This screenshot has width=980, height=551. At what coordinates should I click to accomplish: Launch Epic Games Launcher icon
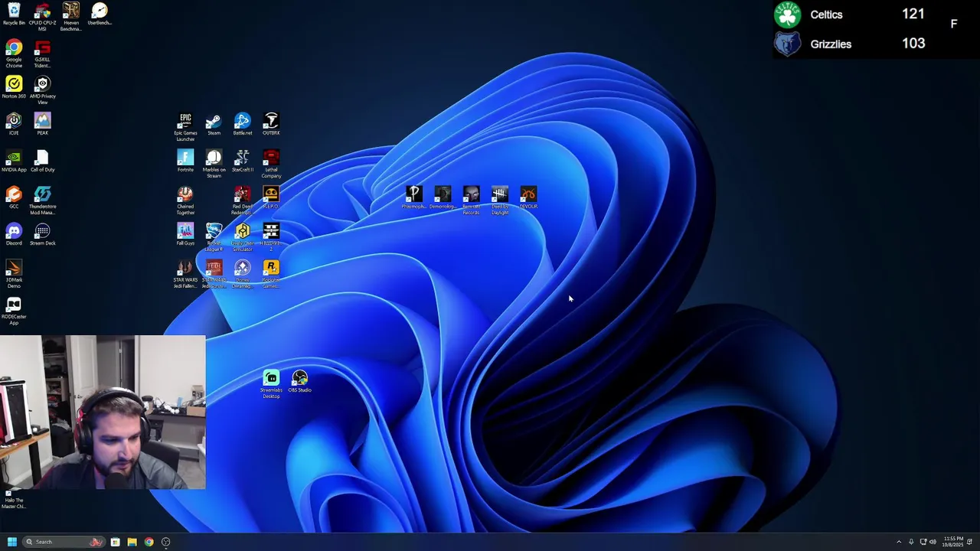point(185,127)
